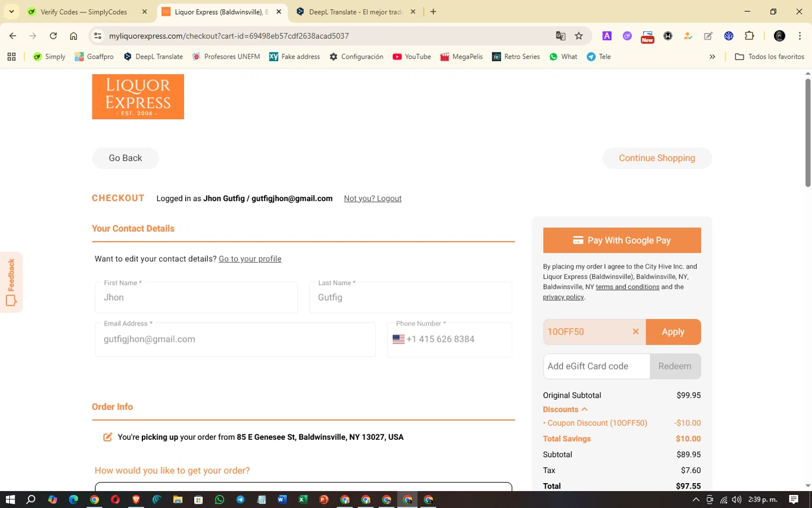
Task: Open the privacy policy link
Action: [564, 297]
